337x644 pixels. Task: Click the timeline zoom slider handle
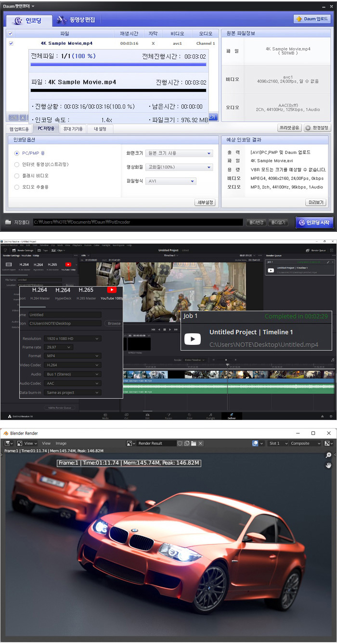226,359
